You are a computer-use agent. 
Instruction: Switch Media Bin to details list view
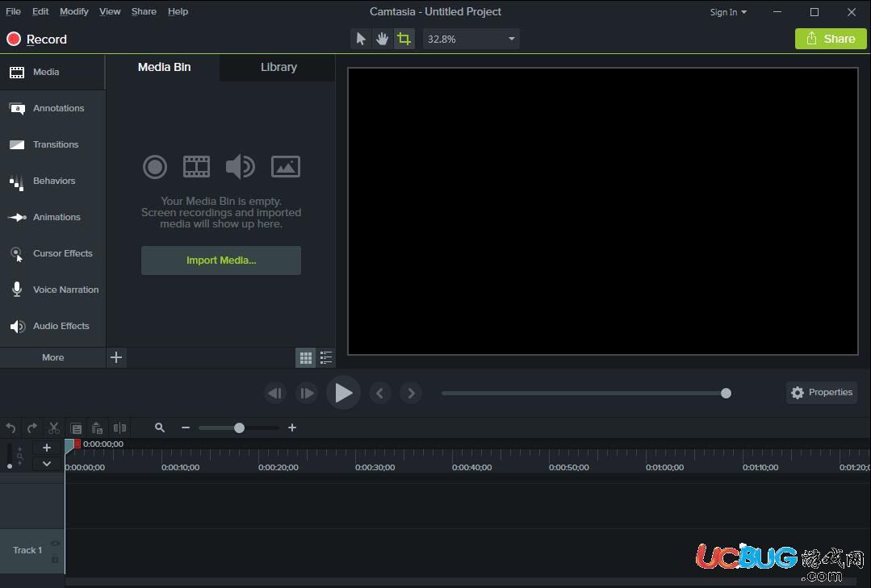coord(326,358)
